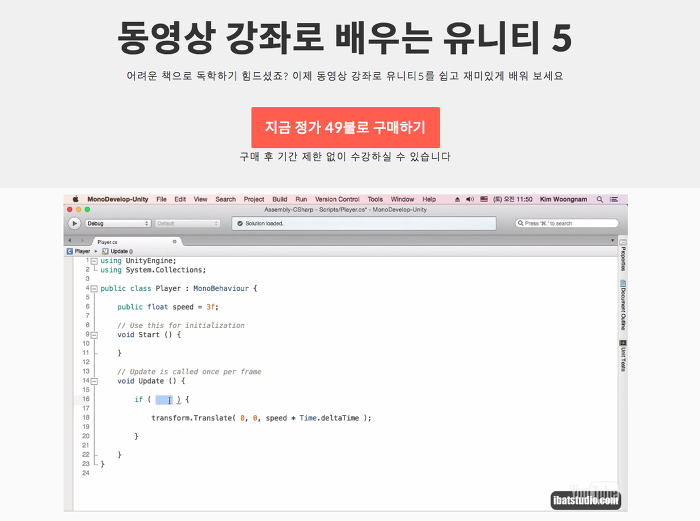Screen dimensions: 700x521
Task: Click the eject icon in menu bar
Action: click(x=457, y=200)
